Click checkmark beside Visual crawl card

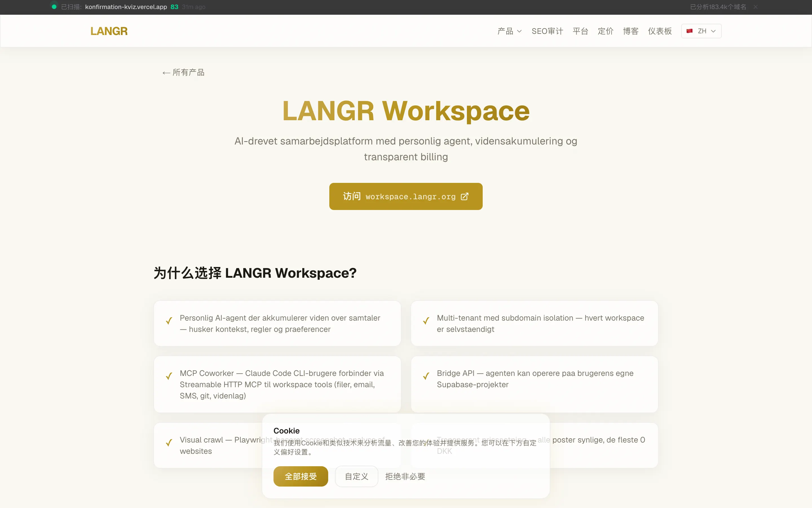point(169,443)
